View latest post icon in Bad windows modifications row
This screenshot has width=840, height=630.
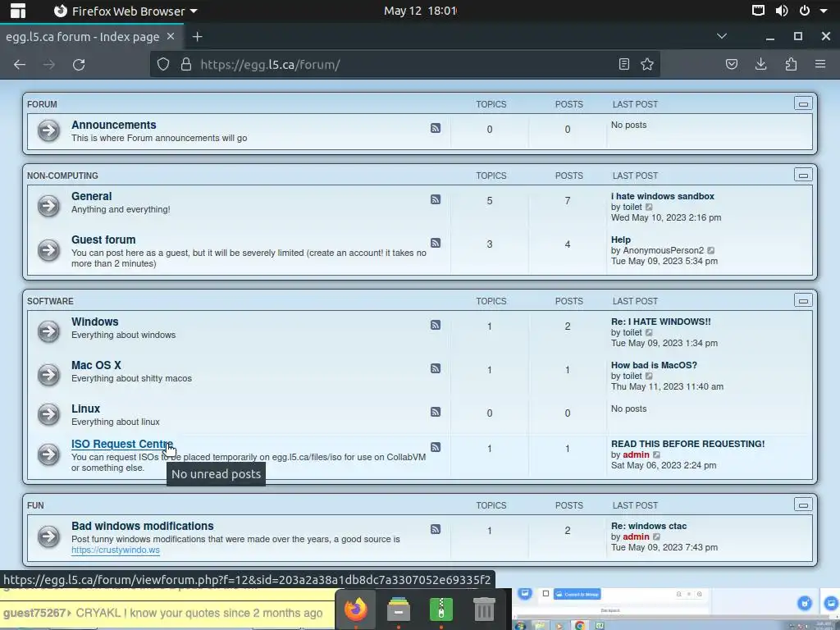656,536
